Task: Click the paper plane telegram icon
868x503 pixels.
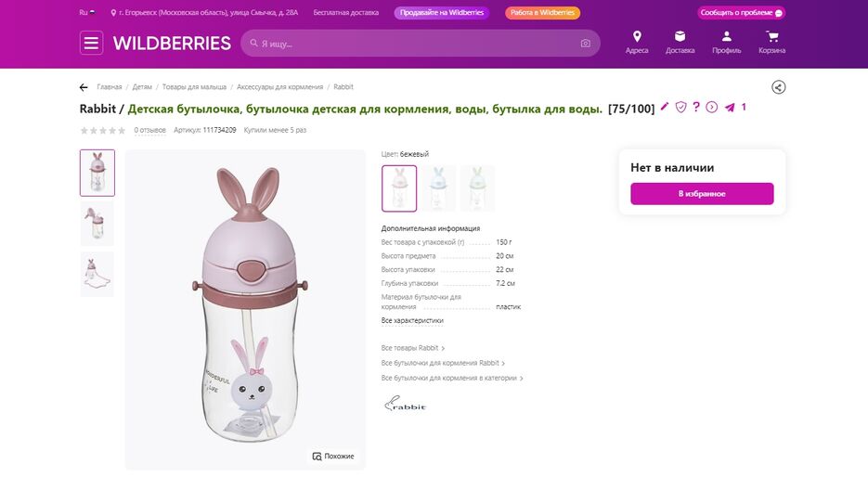Action: [731, 107]
